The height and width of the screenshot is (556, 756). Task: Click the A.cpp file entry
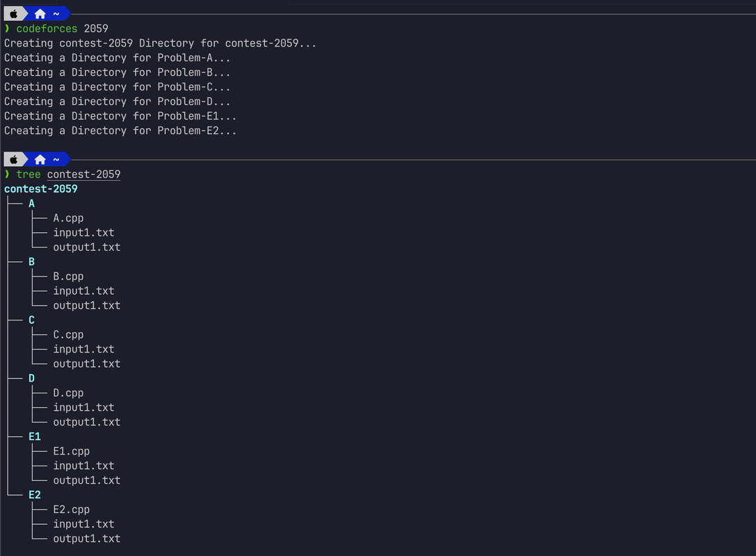coord(68,218)
